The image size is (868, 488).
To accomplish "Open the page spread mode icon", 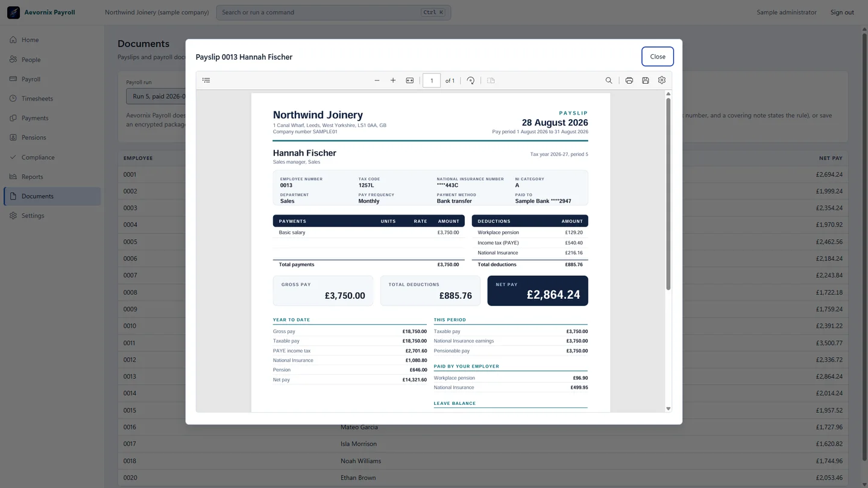I will 491,80.
